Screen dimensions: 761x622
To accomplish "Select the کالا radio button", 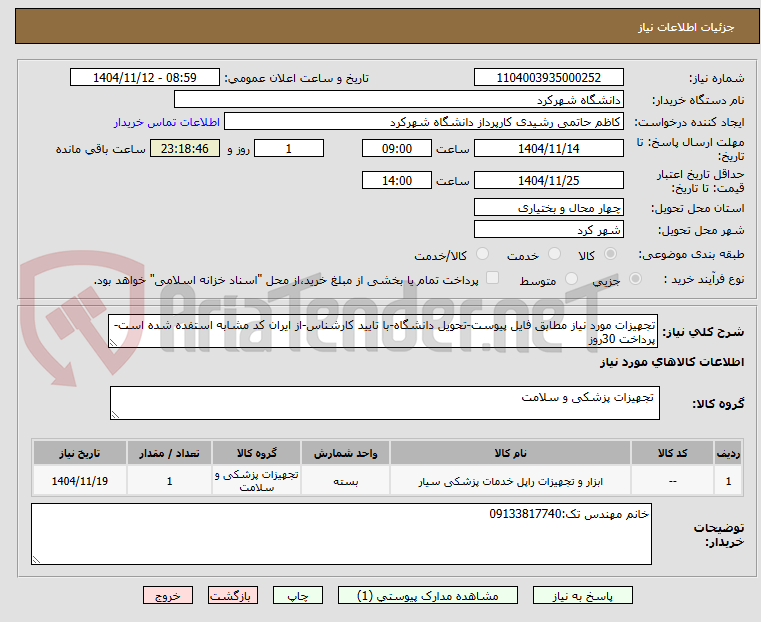I will tap(611, 254).
